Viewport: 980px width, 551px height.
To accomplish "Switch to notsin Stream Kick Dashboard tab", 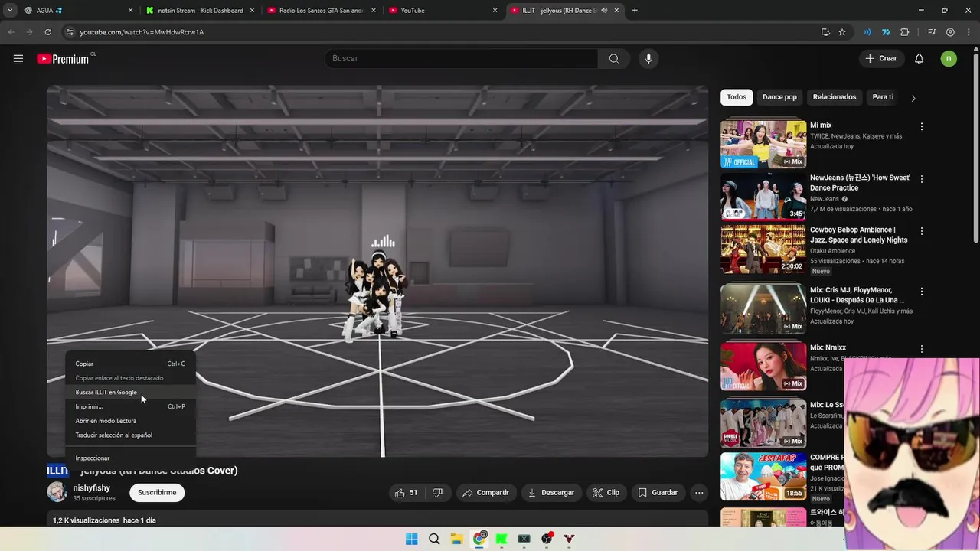I will (201, 11).
